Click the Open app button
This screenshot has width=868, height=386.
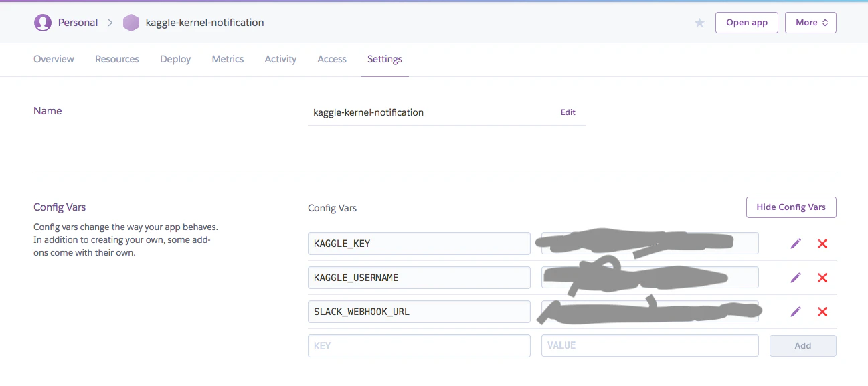[747, 23]
